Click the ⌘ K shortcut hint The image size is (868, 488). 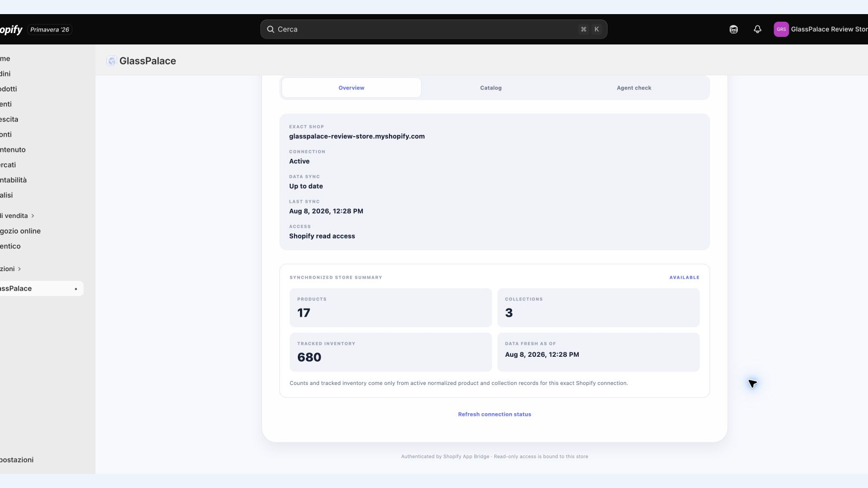tap(590, 29)
